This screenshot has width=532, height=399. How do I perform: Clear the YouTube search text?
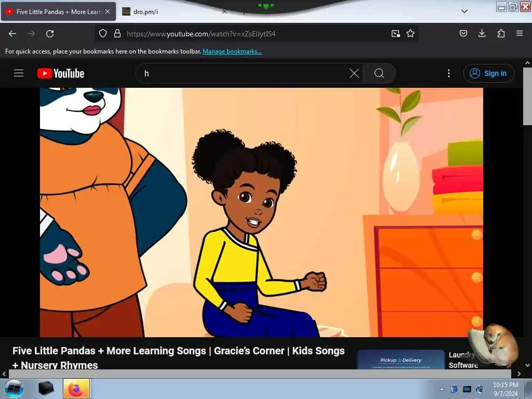pos(354,73)
